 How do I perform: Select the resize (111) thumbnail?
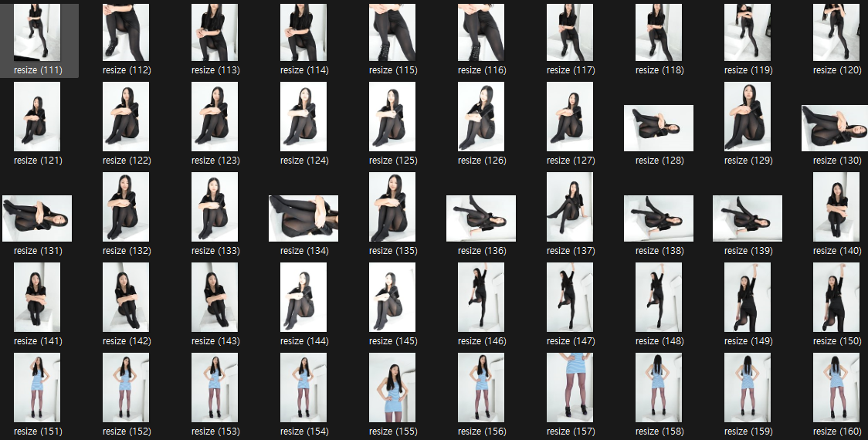coord(37,32)
